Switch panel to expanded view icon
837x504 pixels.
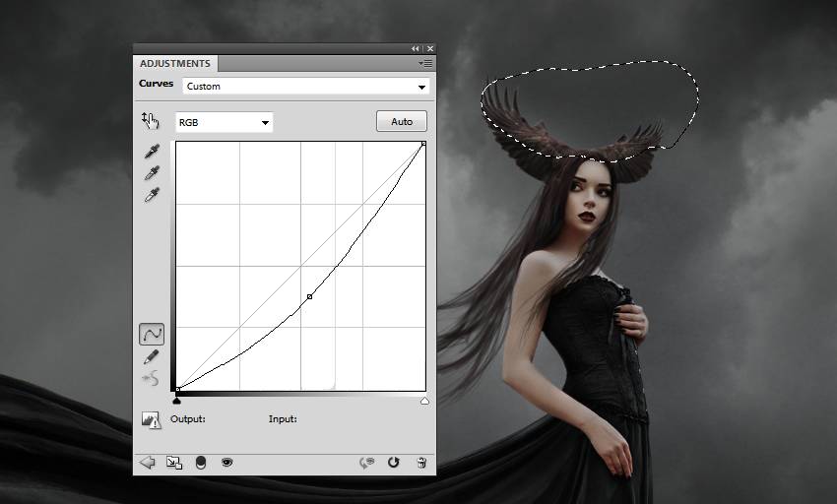[x=173, y=462]
